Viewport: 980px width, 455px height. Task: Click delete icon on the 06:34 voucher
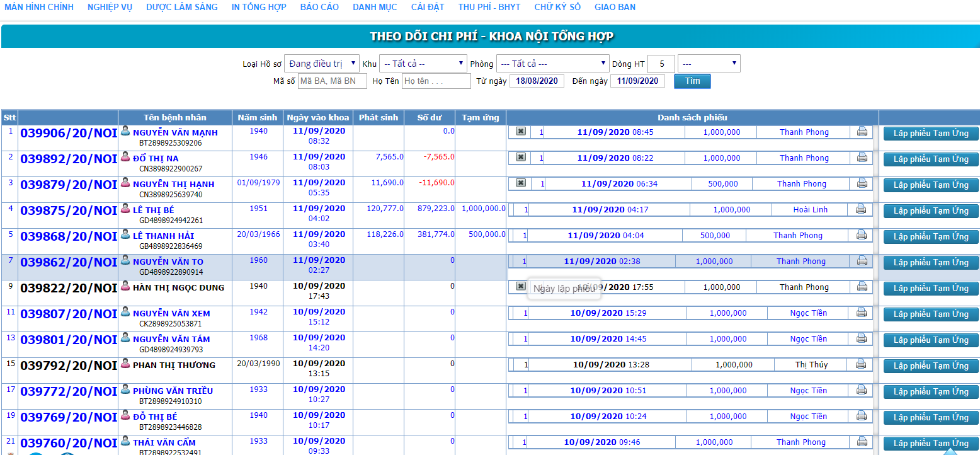tap(521, 183)
